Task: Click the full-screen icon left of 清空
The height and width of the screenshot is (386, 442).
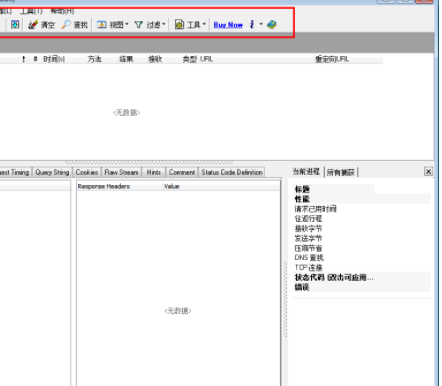Action: 15,24
